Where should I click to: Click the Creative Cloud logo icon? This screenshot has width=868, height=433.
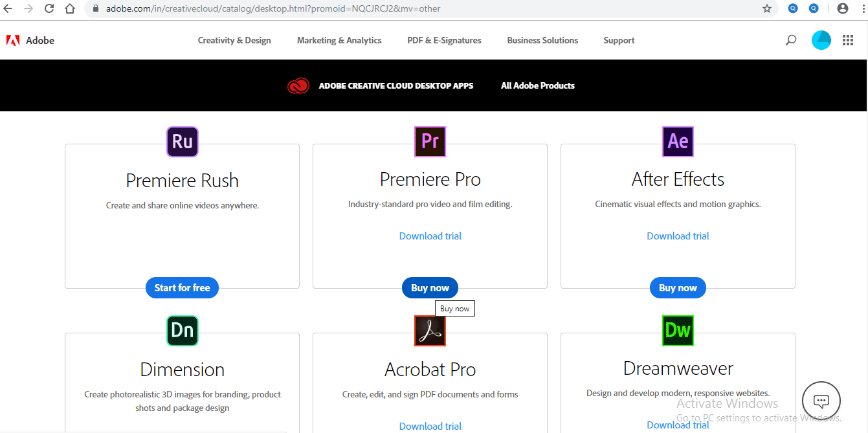click(298, 85)
